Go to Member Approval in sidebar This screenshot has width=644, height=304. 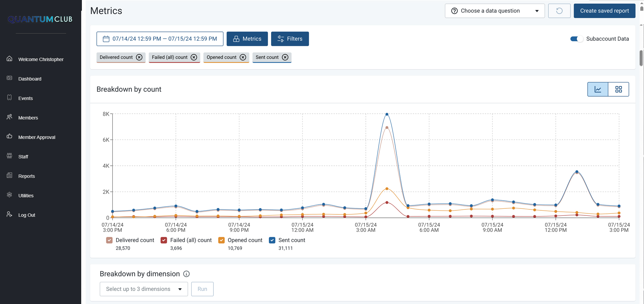[x=37, y=137]
